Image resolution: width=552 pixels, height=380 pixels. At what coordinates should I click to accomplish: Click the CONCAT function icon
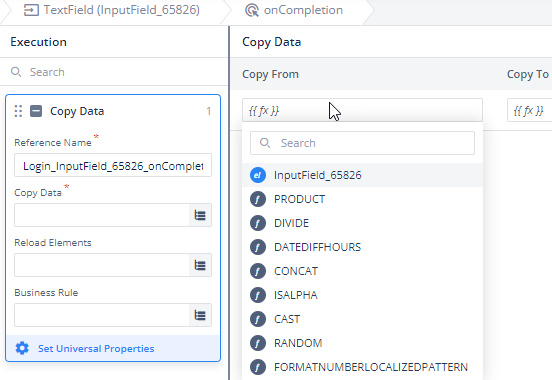pyautogui.click(x=258, y=271)
